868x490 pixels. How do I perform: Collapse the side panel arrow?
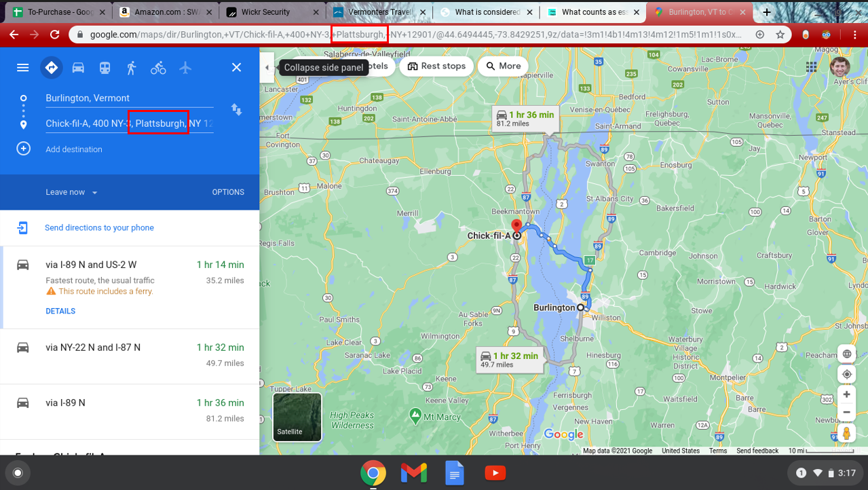pyautogui.click(x=267, y=67)
